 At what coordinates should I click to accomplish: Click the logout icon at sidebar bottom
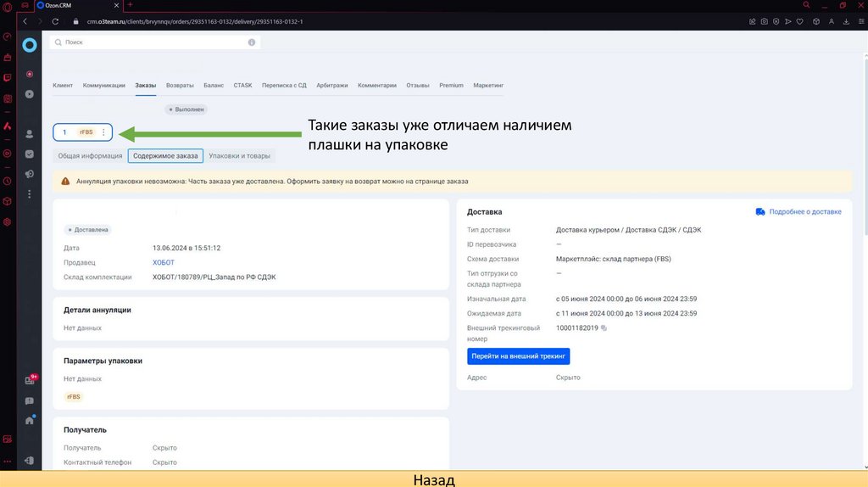click(30, 461)
